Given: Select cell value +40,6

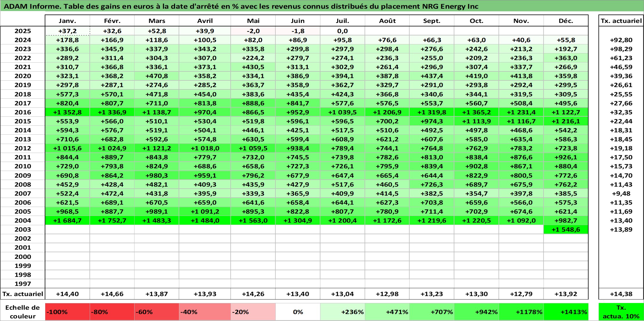Looking at the screenshot, I should pos(521,40).
